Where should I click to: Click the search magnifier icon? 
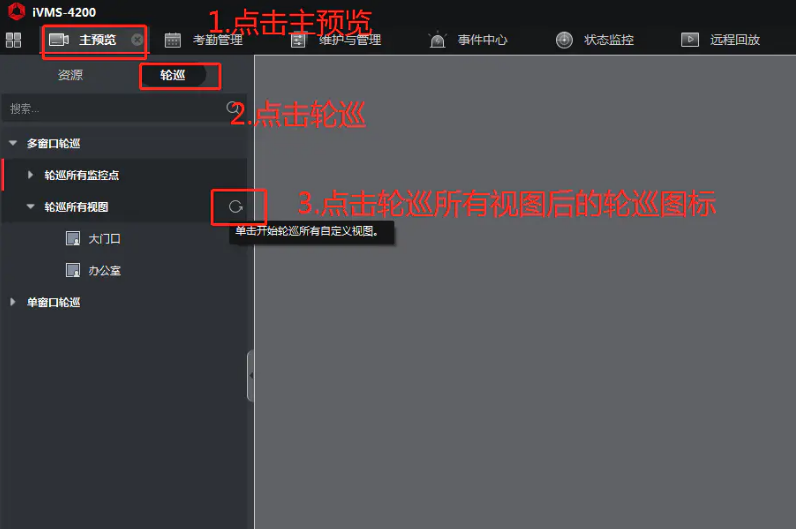233,108
